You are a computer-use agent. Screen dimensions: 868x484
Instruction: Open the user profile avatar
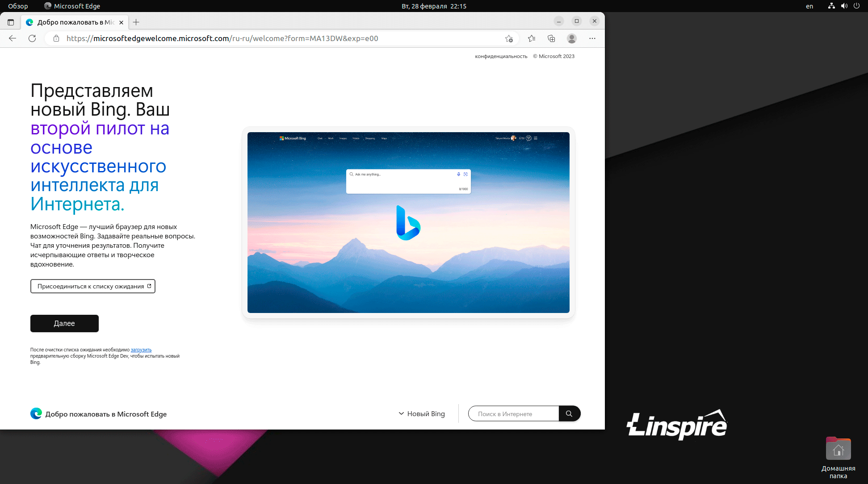[x=572, y=38]
